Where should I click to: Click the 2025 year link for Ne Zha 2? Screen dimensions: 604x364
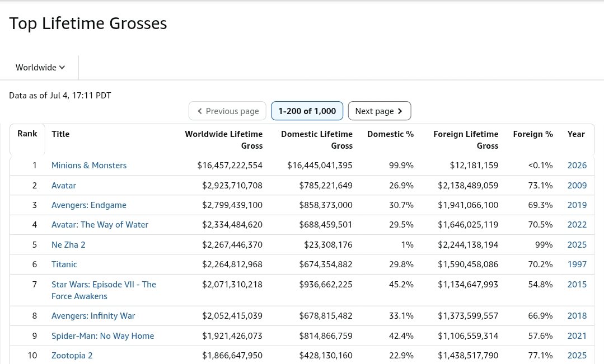click(x=577, y=244)
